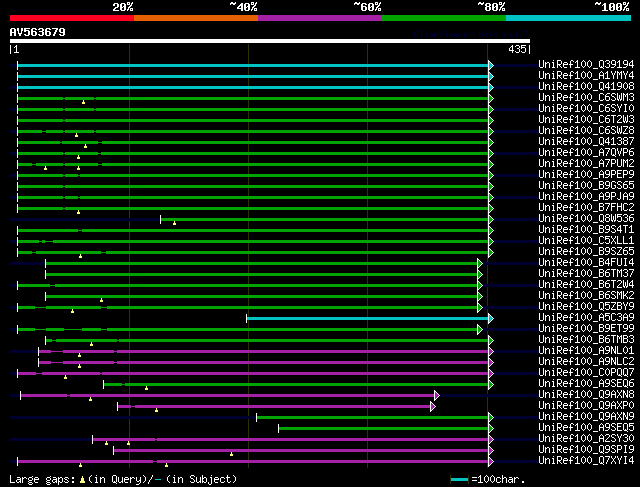Screen dimensions: 640x487
Task: Click the UniRef100_B9ET99 hit label
Action: tap(586, 328)
